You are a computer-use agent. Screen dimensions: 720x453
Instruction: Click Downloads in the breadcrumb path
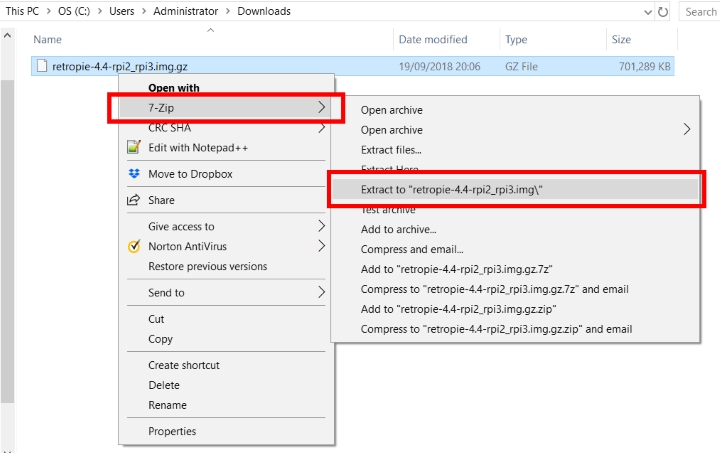[x=264, y=11]
